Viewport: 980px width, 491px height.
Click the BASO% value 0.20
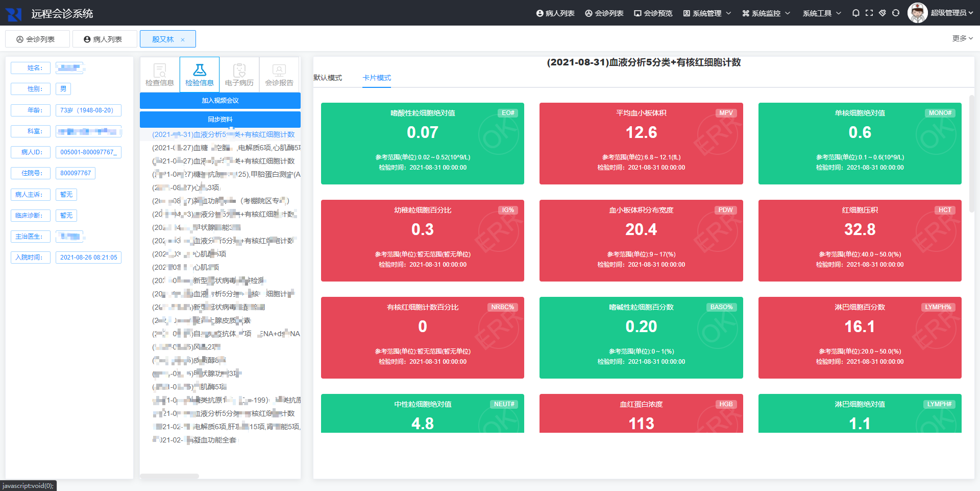click(641, 326)
